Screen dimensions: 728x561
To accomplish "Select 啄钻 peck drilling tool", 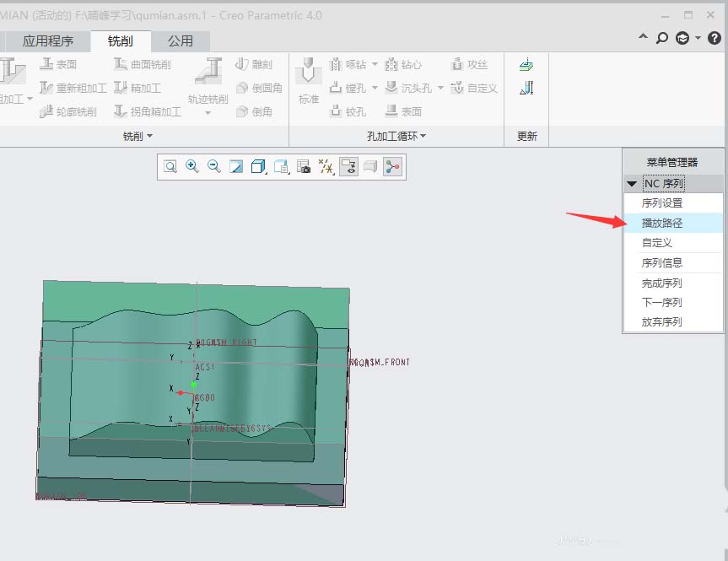I will click(348, 64).
